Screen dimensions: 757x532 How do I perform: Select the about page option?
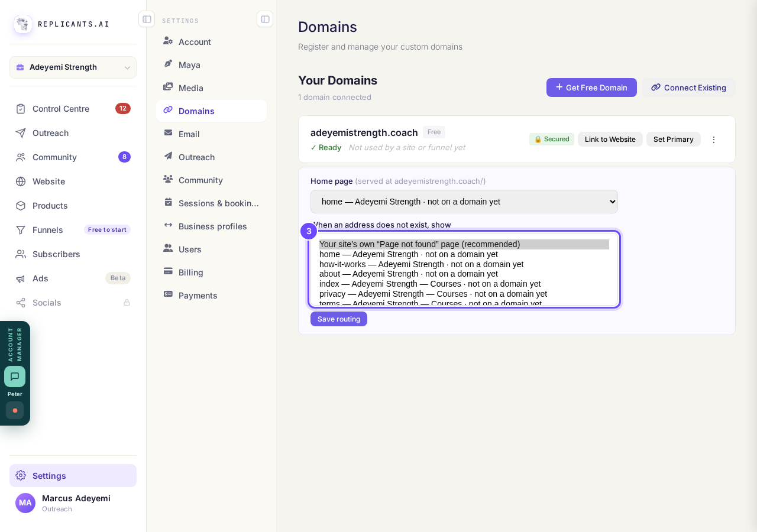click(464, 274)
